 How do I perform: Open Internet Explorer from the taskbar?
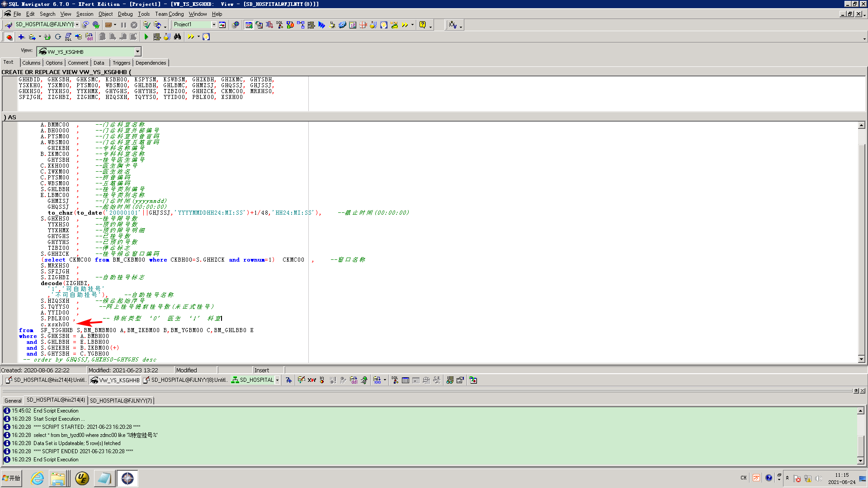[x=37, y=478]
